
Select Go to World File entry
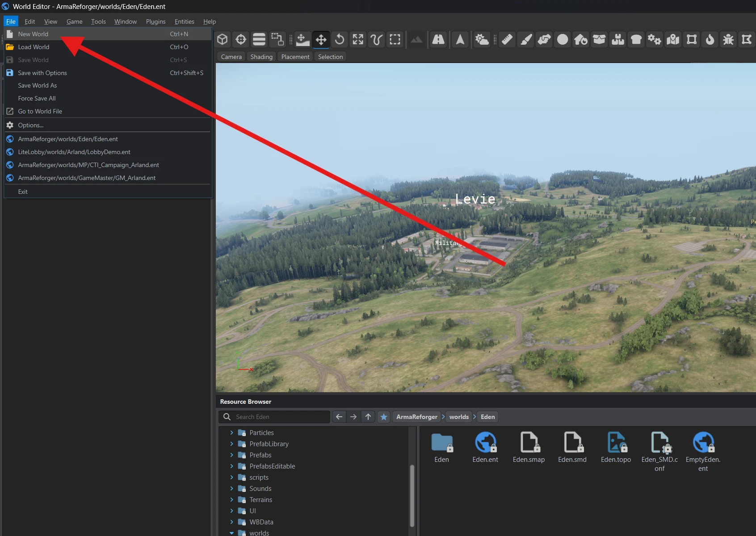tap(107, 111)
